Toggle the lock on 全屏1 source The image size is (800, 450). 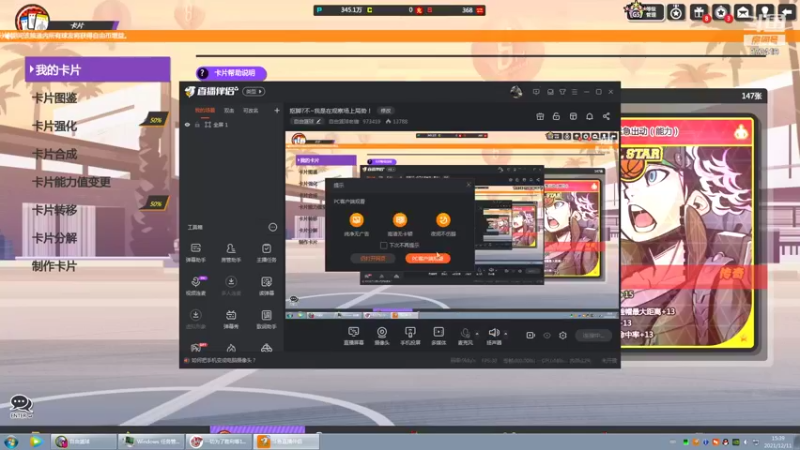pyautogui.click(x=197, y=124)
